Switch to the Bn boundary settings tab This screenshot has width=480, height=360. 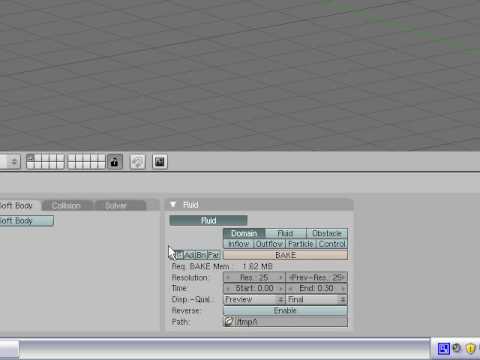pos(201,255)
